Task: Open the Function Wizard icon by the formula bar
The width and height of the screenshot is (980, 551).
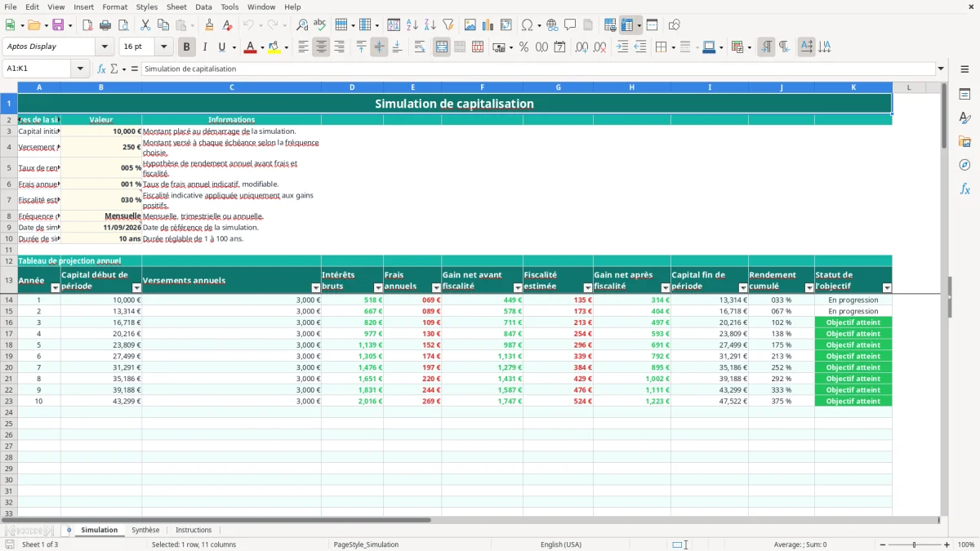Action: 102,69
